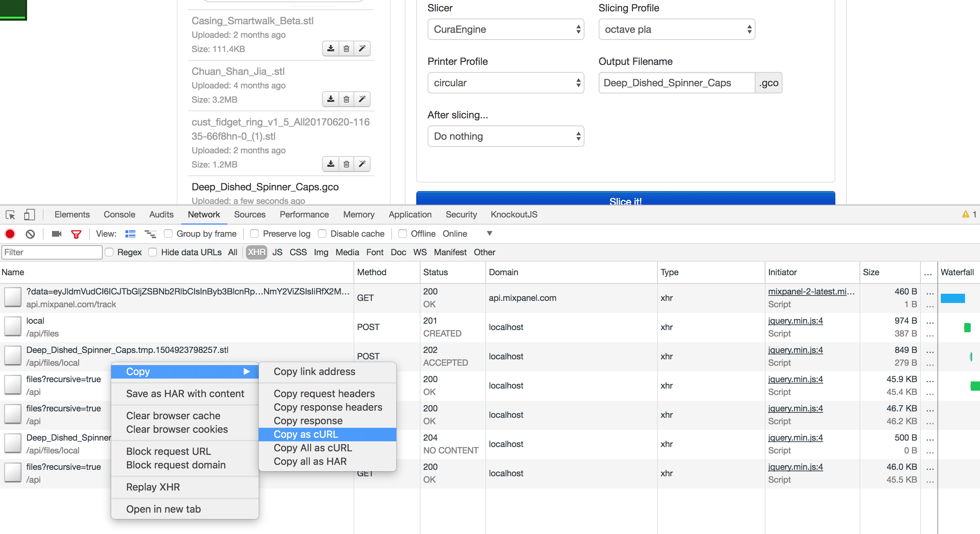The width and height of the screenshot is (980, 534).
Task: Clear the network requests list
Action: [30, 234]
